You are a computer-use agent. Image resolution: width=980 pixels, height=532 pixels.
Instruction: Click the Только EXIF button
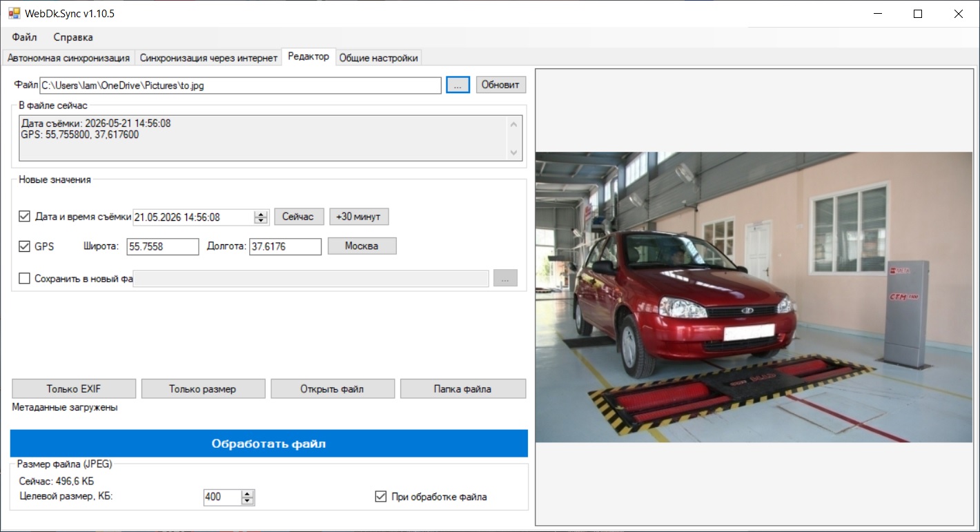tap(74, 388)
